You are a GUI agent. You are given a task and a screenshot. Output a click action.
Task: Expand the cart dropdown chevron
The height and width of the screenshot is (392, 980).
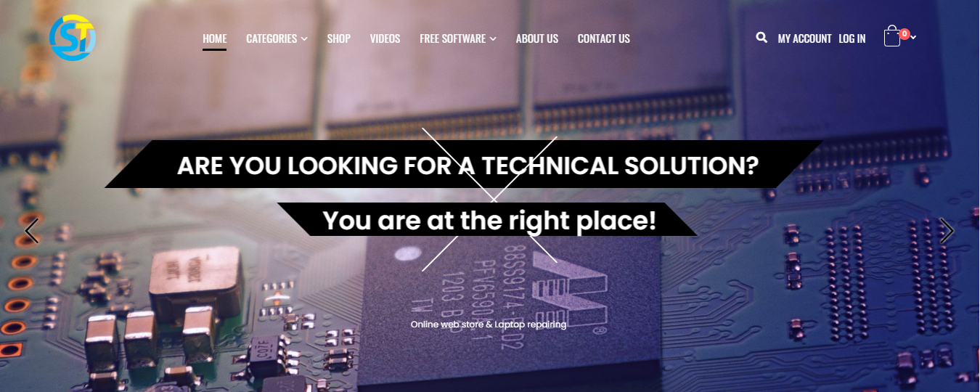(913, 38)
